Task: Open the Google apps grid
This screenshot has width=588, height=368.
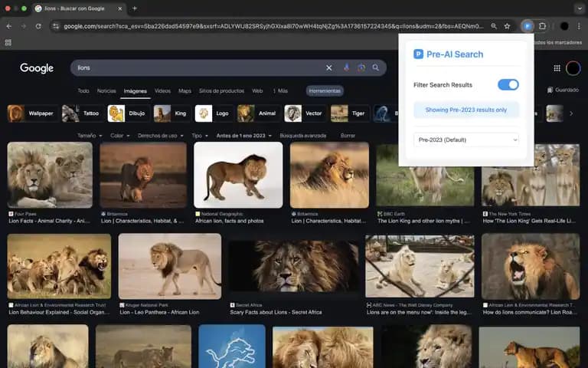Action: pos(557,68)
